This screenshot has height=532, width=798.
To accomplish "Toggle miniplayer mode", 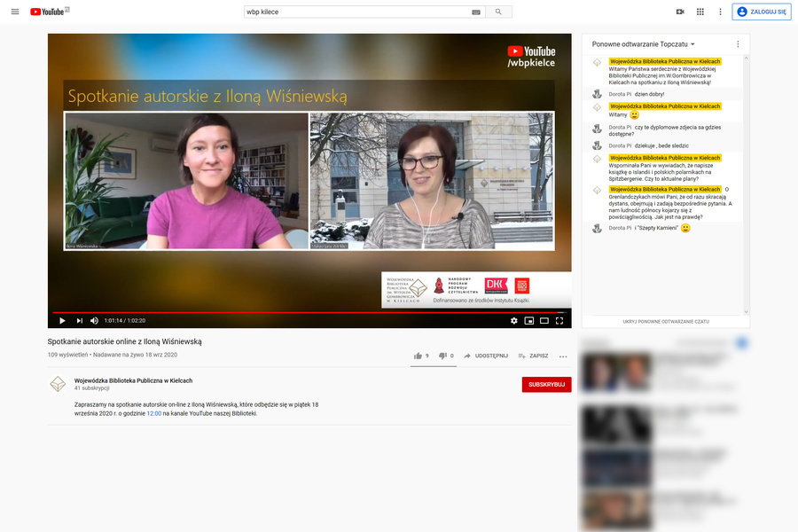I will 529,320.
